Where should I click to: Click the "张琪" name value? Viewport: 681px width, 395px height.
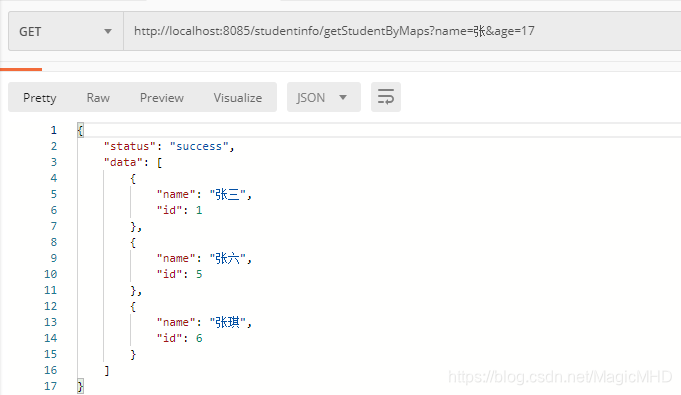(x=228, y=322)
